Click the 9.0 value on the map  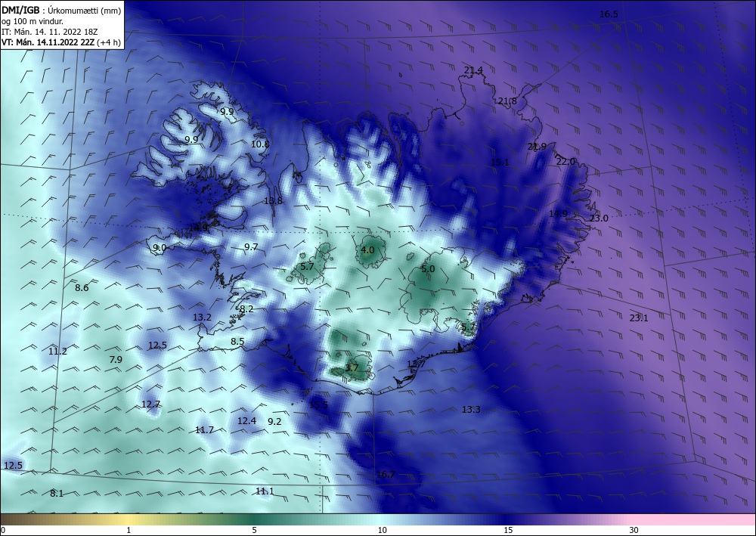160,248
